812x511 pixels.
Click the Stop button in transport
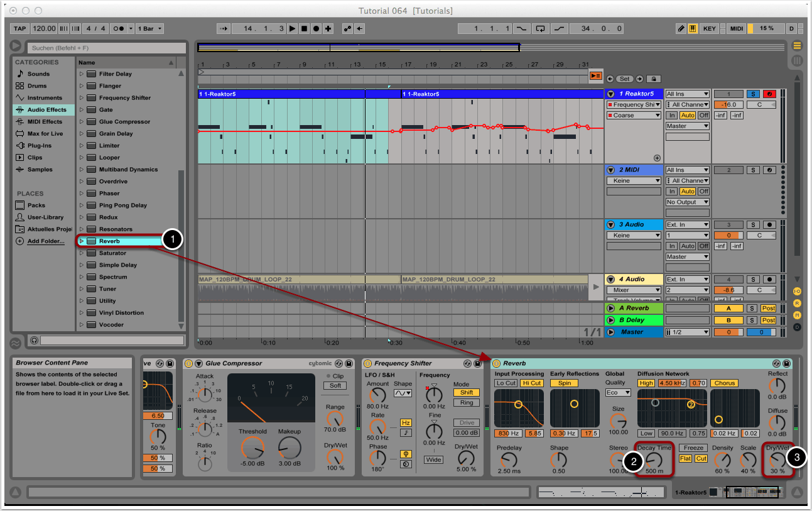[x=305, y=28]
